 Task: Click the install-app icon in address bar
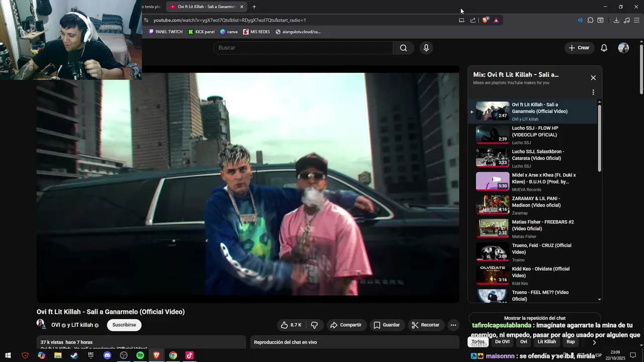[461, 20]
